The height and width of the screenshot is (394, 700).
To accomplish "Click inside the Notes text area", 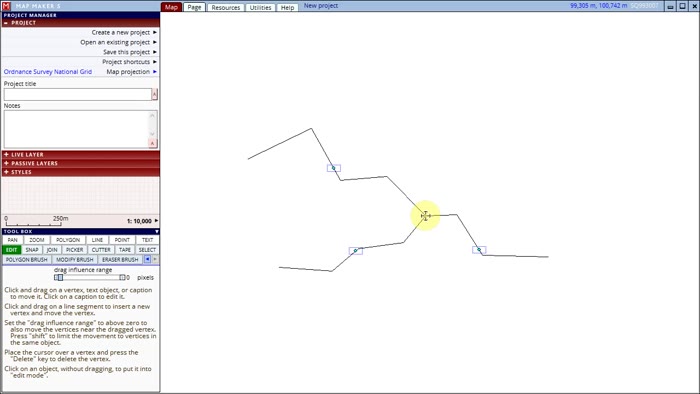I will (x=76, y=129).
